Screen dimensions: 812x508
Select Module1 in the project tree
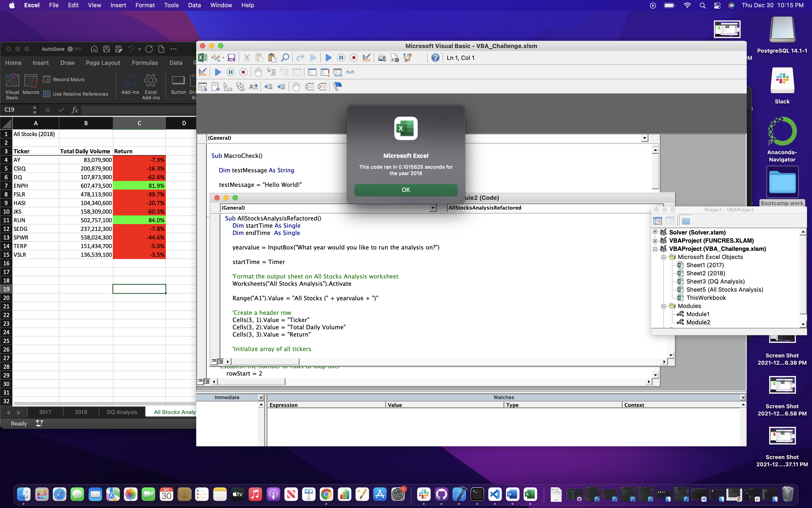point(698,314)
